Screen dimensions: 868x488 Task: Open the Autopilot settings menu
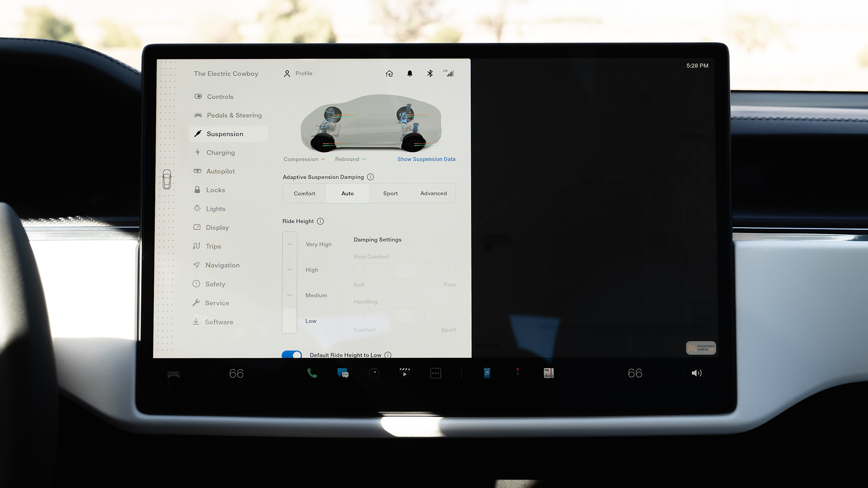220,171
